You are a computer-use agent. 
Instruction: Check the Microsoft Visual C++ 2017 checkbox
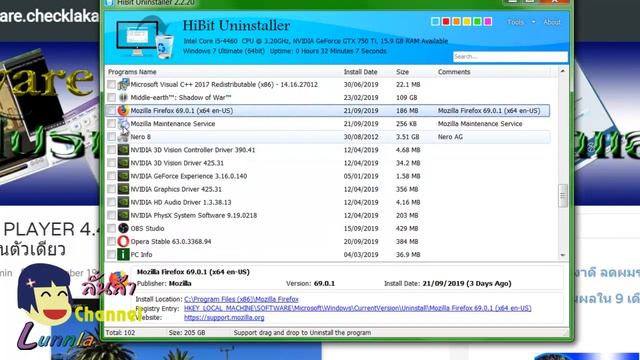click(x=111, y=84)
